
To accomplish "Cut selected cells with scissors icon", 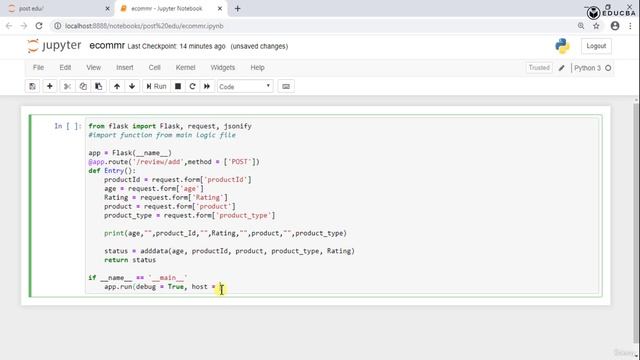I will click(x=67, y=87).
